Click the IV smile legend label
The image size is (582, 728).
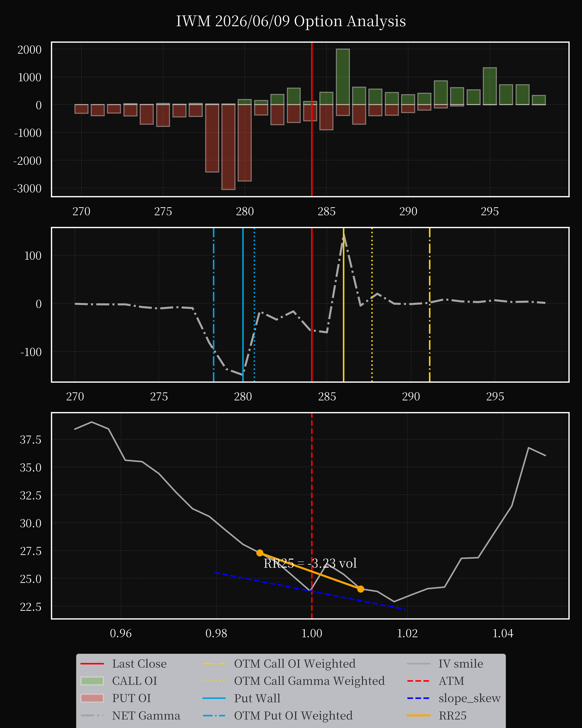coord(461,664)
